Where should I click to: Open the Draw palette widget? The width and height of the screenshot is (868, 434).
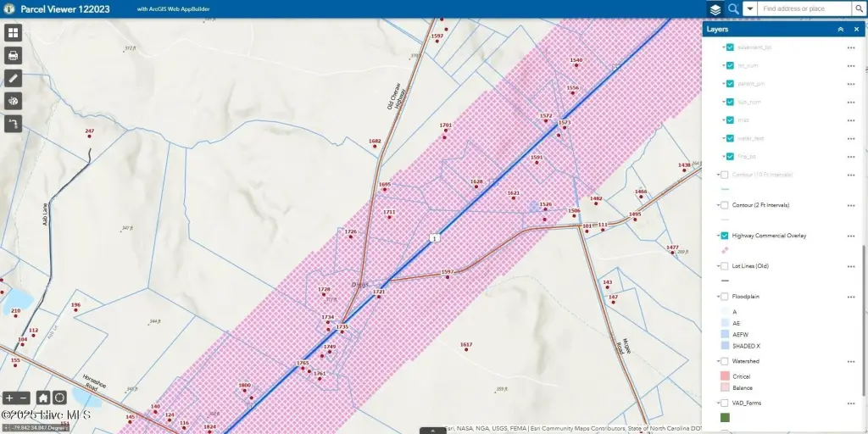13,101
